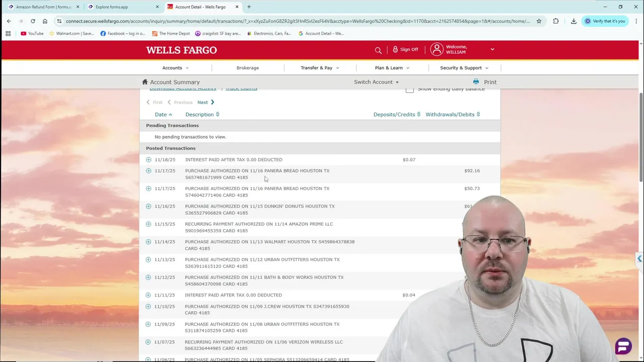Sort by Deposits/Credits column
This screenshot has height=362, width=644.
(x=397, y=115)
